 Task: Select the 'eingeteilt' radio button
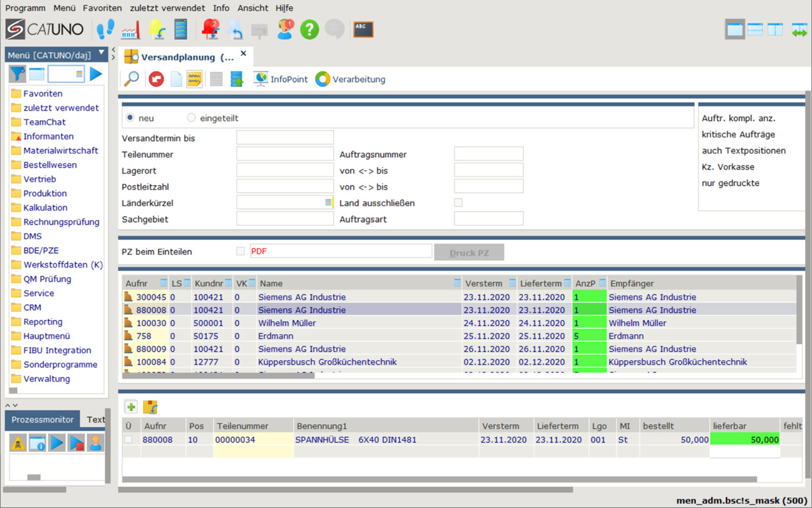pyautogui.click(x=191, y=118)
